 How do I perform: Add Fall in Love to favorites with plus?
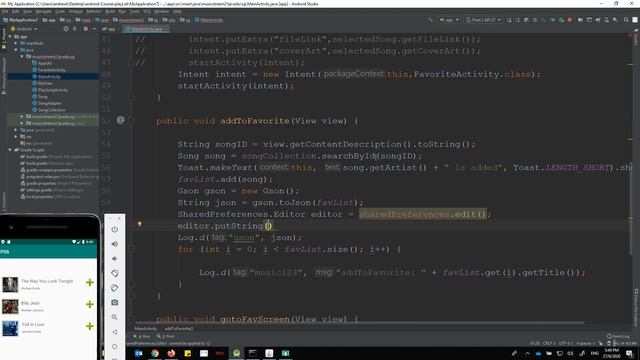[90, 326]
